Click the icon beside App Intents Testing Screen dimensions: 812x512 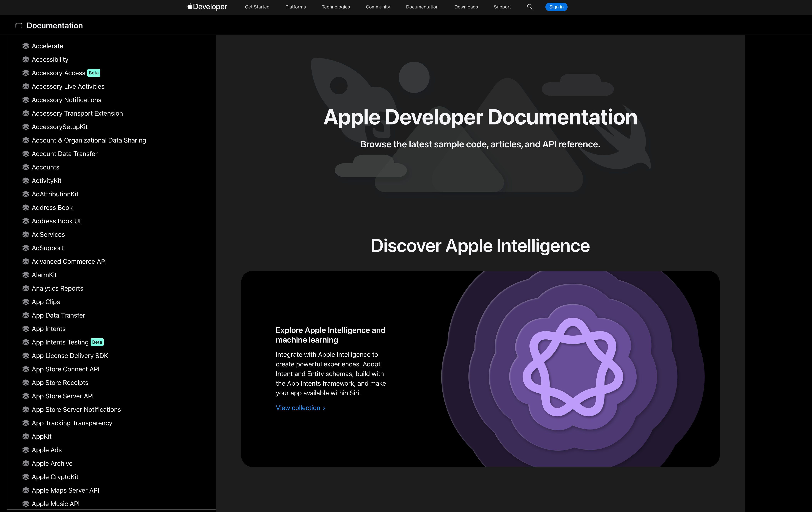click(26, 342)
